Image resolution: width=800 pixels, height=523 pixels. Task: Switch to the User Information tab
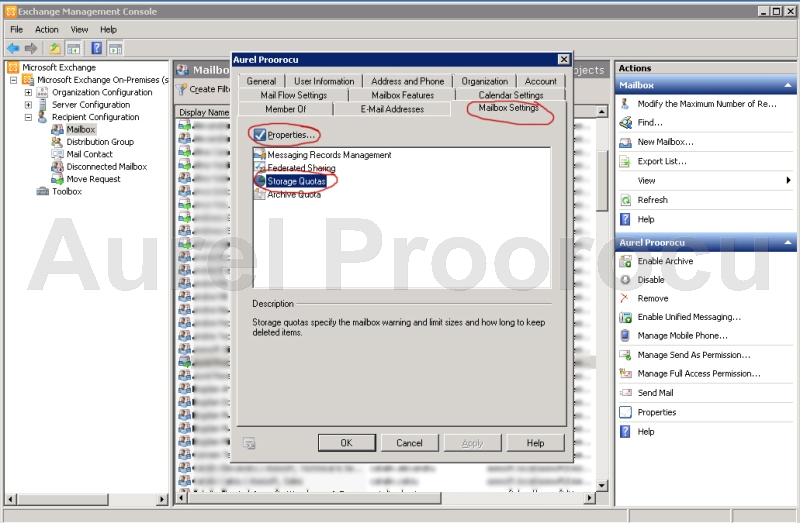[x=324, y=81]
